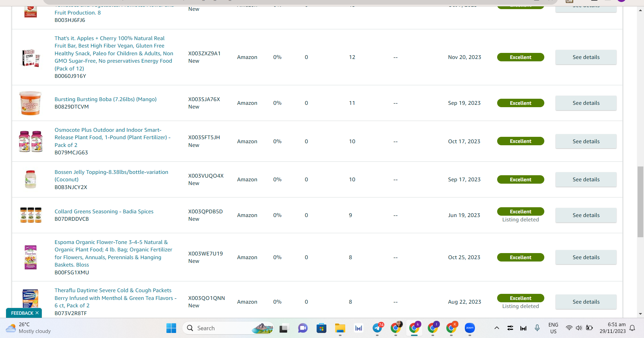The height and width of the screenshot is (338, 644).
Task: Open Espoma Organic Flower-Tone listing link
Action: [x=114, y=253]
